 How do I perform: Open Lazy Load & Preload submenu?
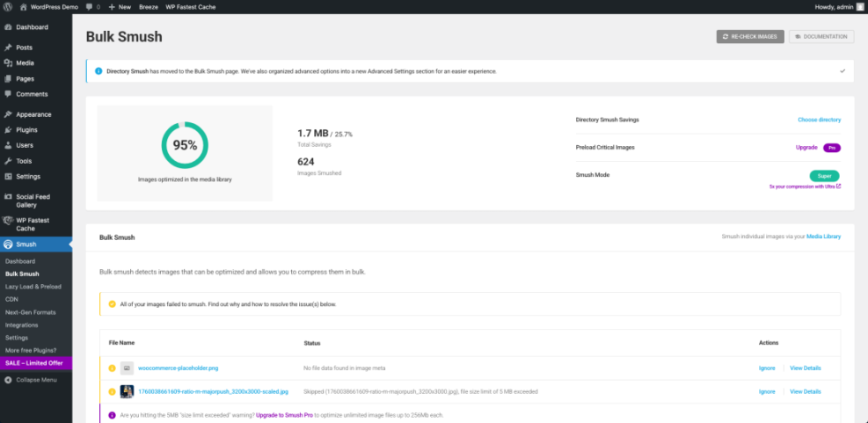33,287
